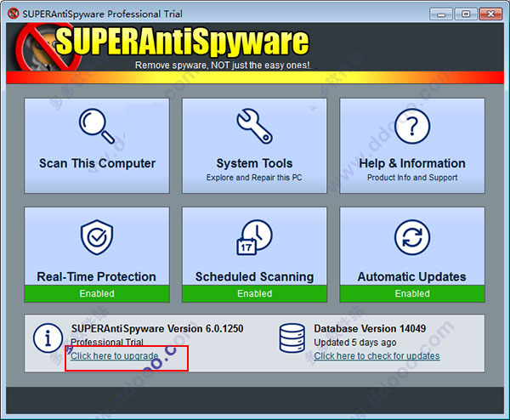Click the SUPERAntiSpyware title bar app icon

(x=14, y=14)
